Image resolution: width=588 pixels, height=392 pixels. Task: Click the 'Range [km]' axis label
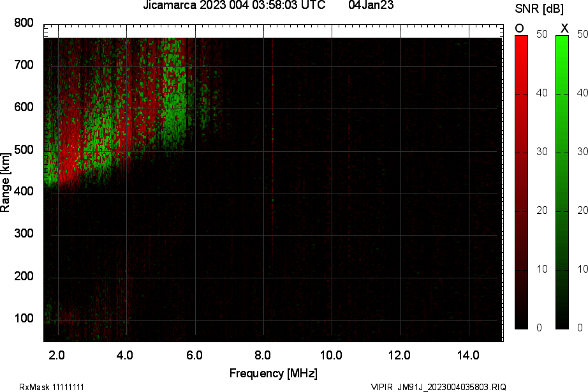click(5, 183)
